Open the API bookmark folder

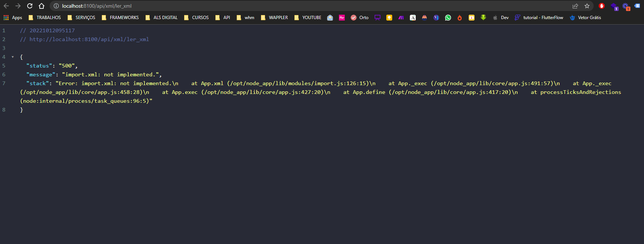(223, 18)
